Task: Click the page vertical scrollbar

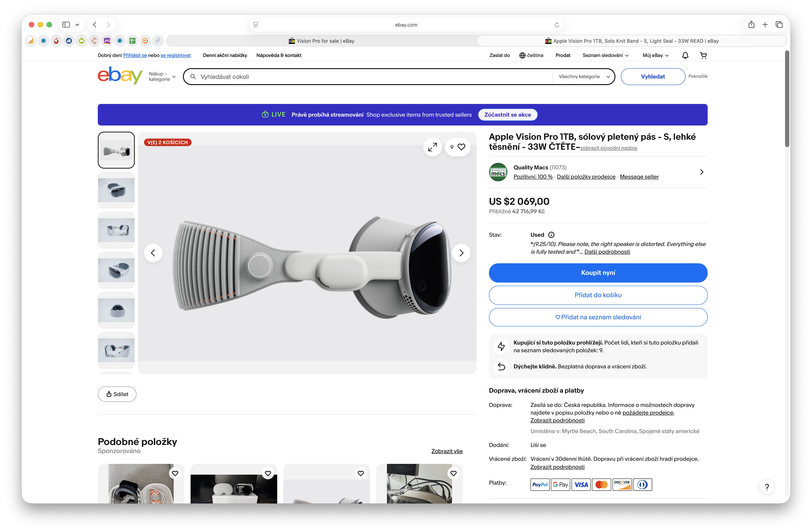Action: (x=787, y=99)
